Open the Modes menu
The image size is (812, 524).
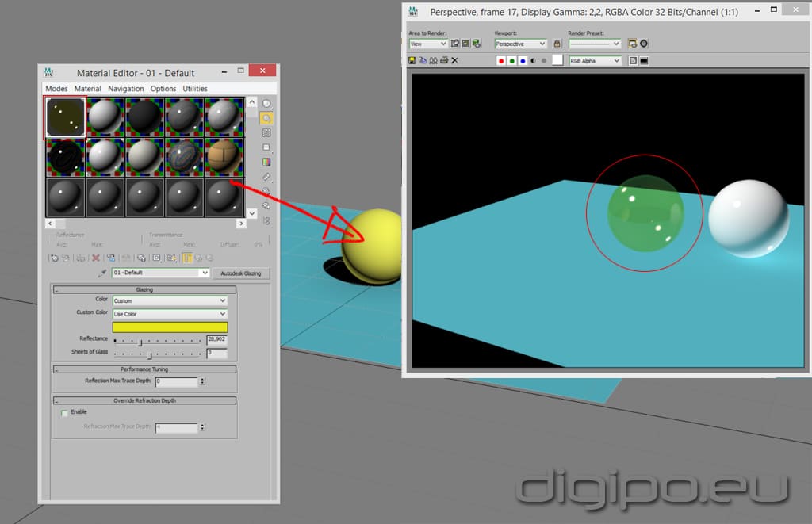click(x=56, y=89)
